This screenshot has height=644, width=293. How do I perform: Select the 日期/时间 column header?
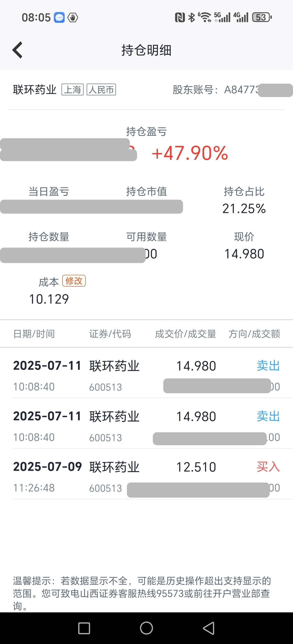[34, 334]
